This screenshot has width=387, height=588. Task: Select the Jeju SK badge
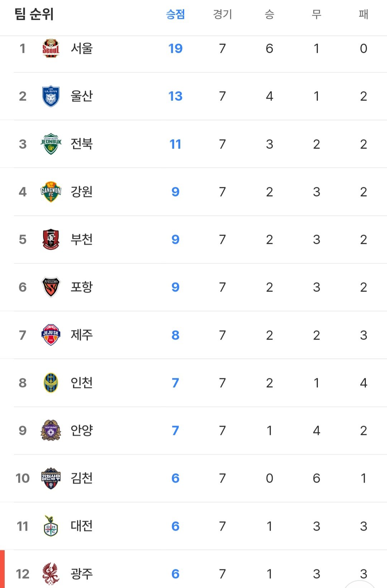coord(51,335)
